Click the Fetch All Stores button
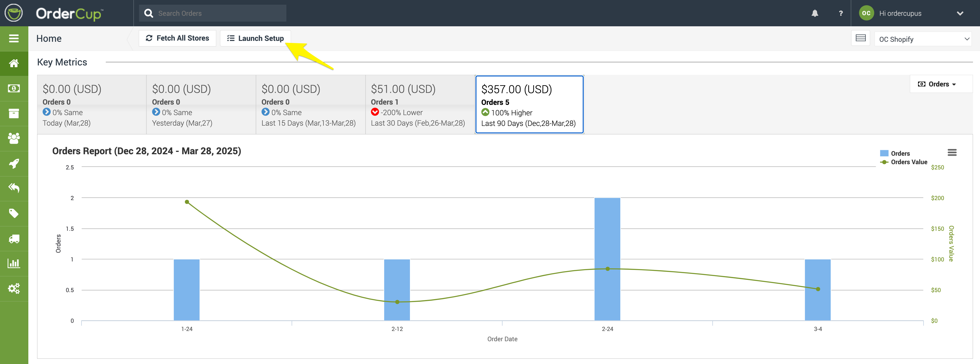980x364 pixels. click(177, 38)
